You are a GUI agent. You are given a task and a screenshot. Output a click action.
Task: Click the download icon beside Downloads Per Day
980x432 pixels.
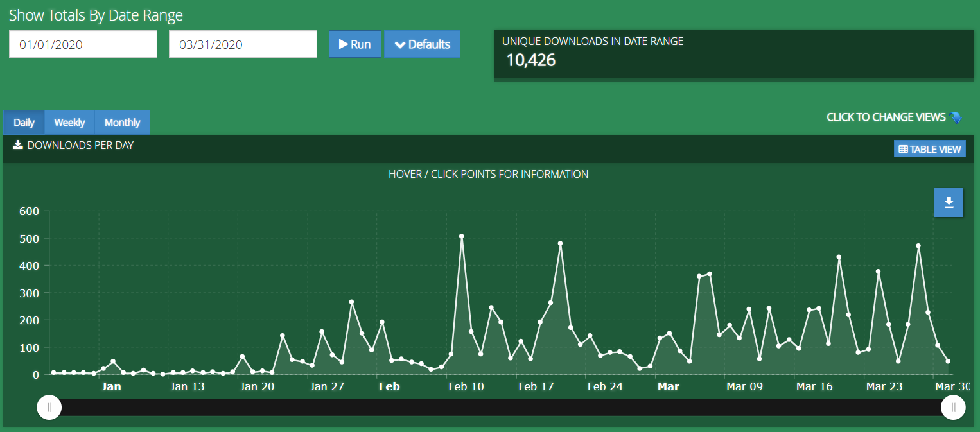[18, 145]
